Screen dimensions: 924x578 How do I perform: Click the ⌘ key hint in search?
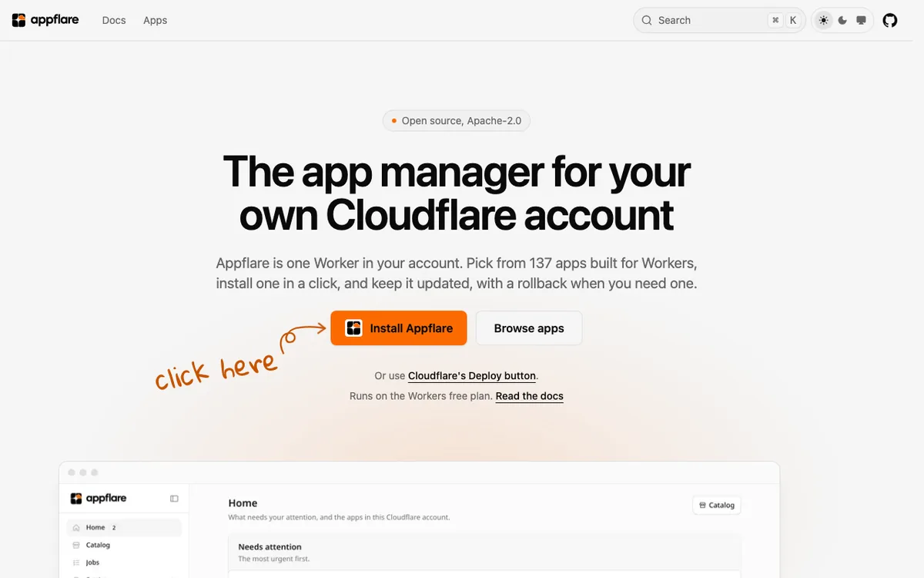coord(775,21)
